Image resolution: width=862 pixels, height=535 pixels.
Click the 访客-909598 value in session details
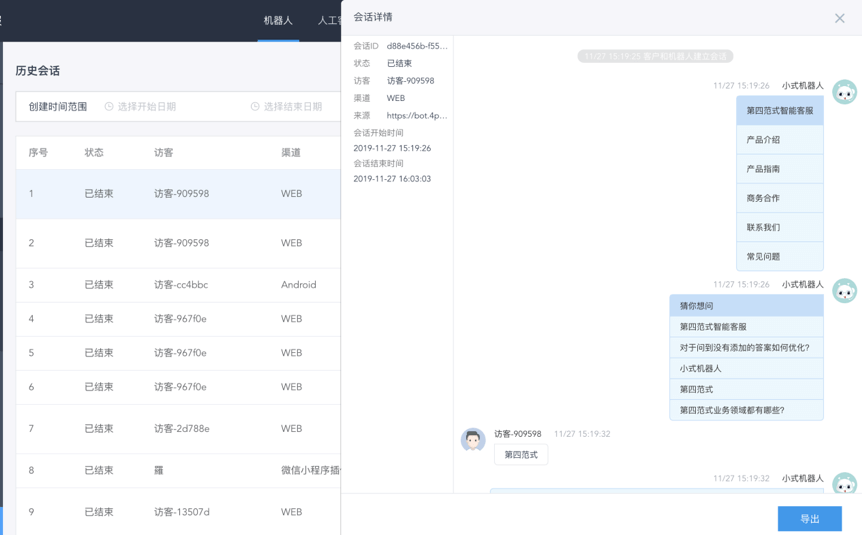tap(411, 81)
